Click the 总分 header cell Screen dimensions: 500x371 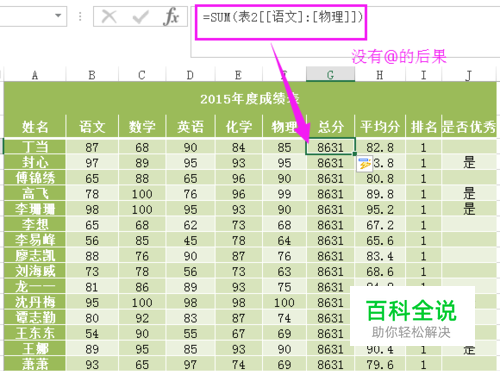[x=330, y=127]
